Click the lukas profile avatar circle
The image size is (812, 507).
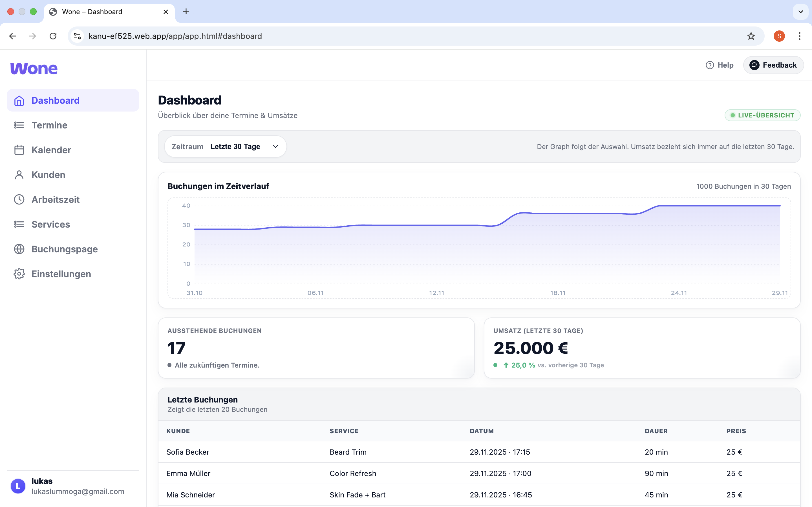18,486
